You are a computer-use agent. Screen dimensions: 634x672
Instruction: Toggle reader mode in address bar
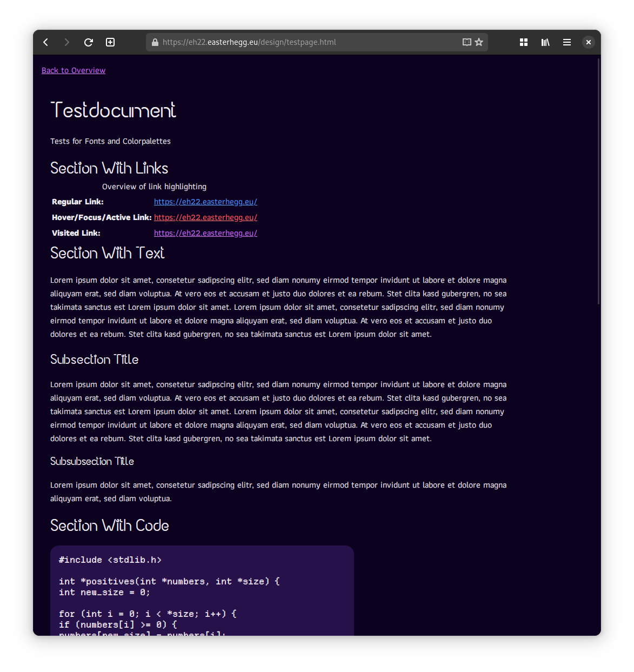467,42
